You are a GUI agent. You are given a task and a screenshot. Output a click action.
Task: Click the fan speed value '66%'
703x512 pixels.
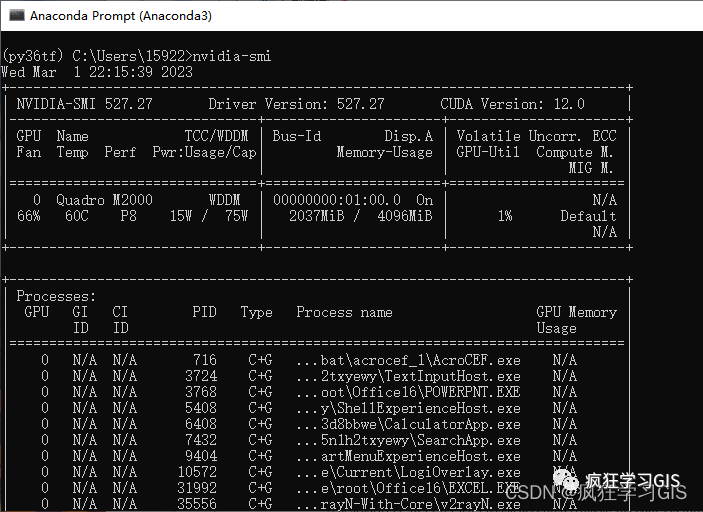pyautogui.click(x=29, y=216)
